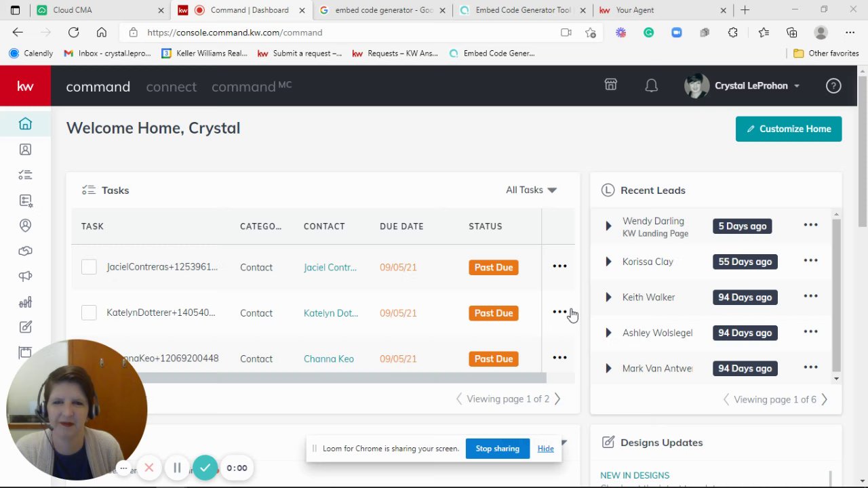Screen dimensions: 868x488
Task: Open a new browser tab
Action: [745, 10]
